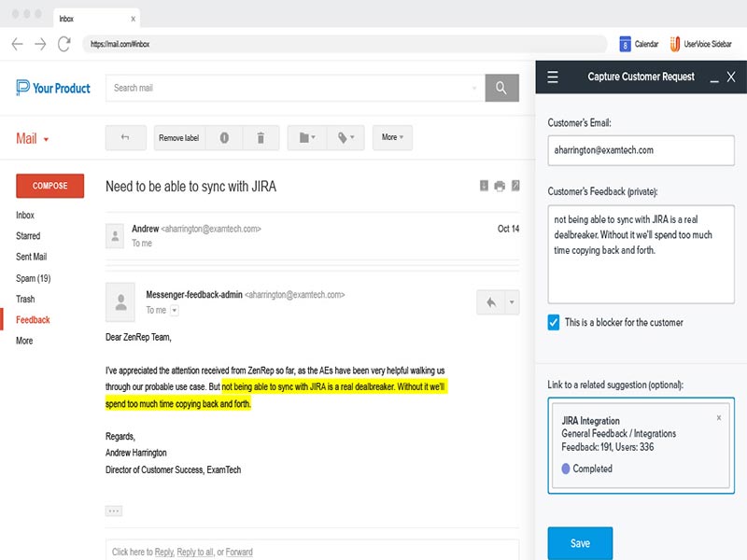Switch to the Feedback folder

point(33,319)
